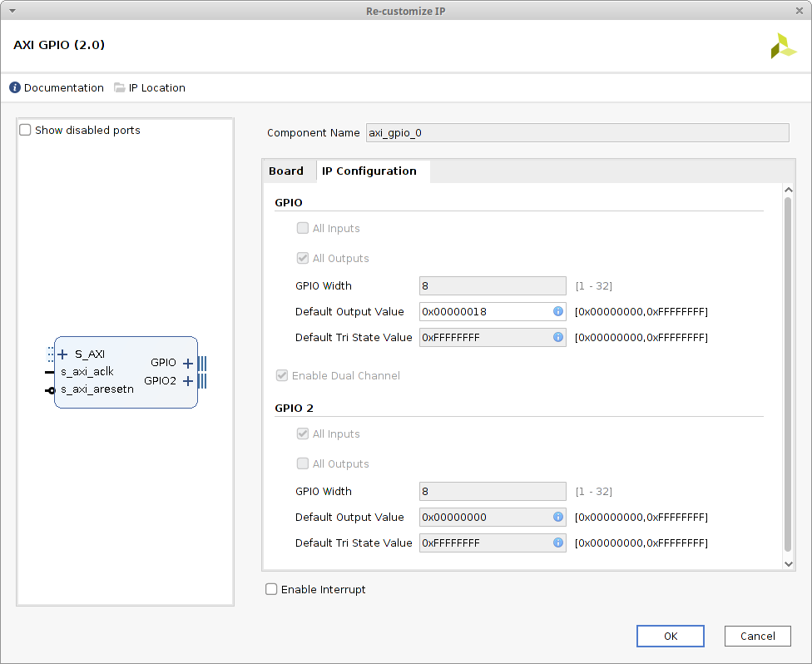This screenshot has height=664, width=812.
Task: Expand the GPIO2 port plus icon
Action: 188,381
